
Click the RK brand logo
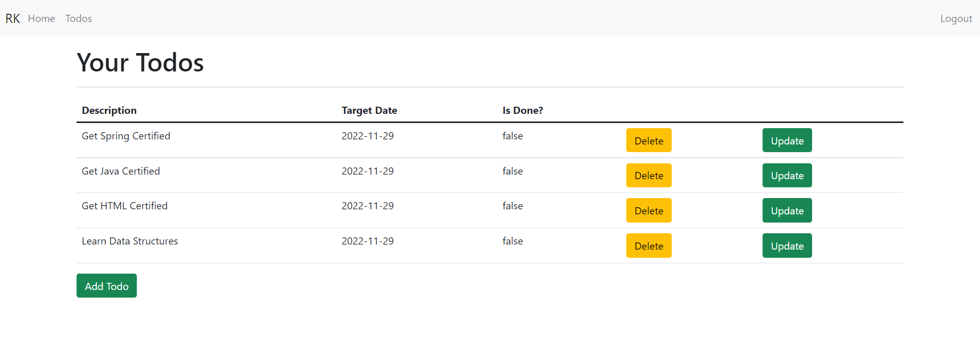click(x=13, y=18)
